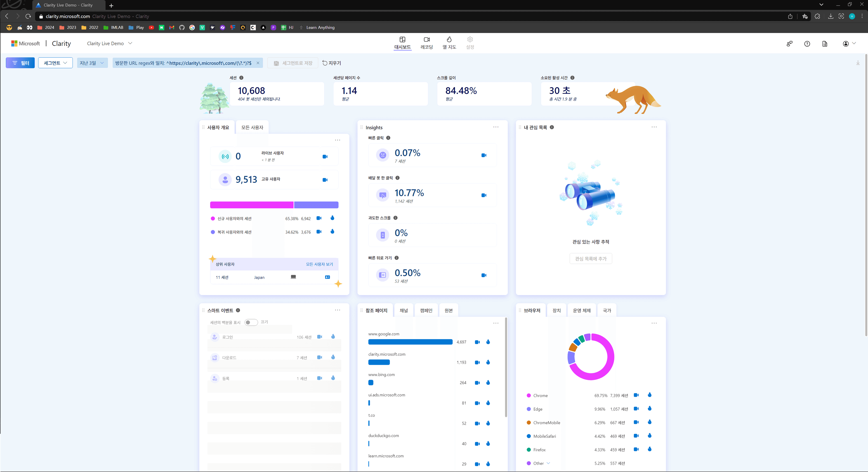Click the help question mark icon
Viewport: 868px width, 472px height.
click(807, 44)
